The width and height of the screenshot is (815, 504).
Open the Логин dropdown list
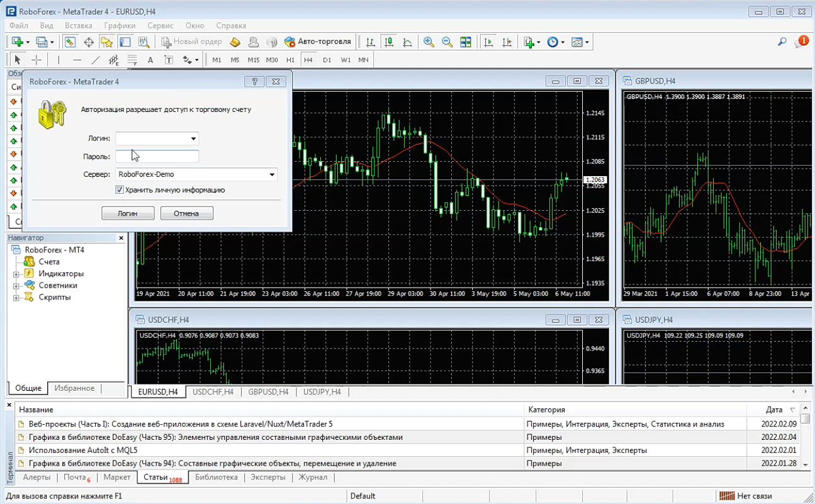point(193,138)
